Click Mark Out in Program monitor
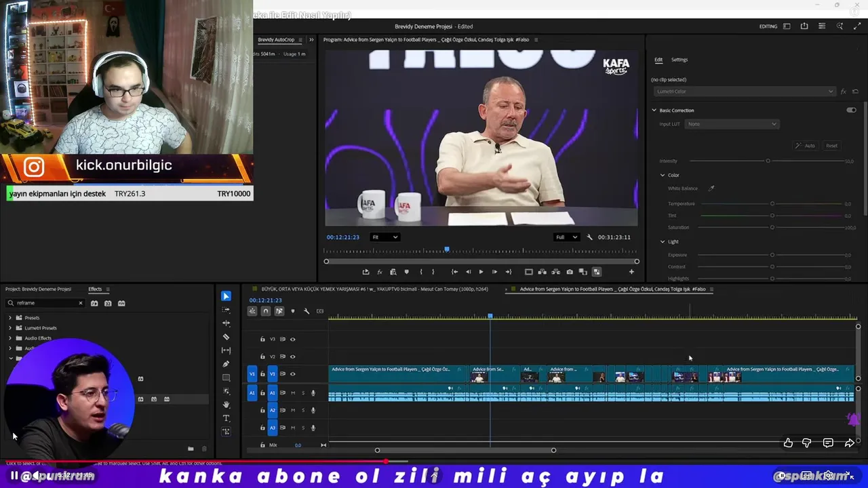Screen dimensions: 868x488 point(433,272)
